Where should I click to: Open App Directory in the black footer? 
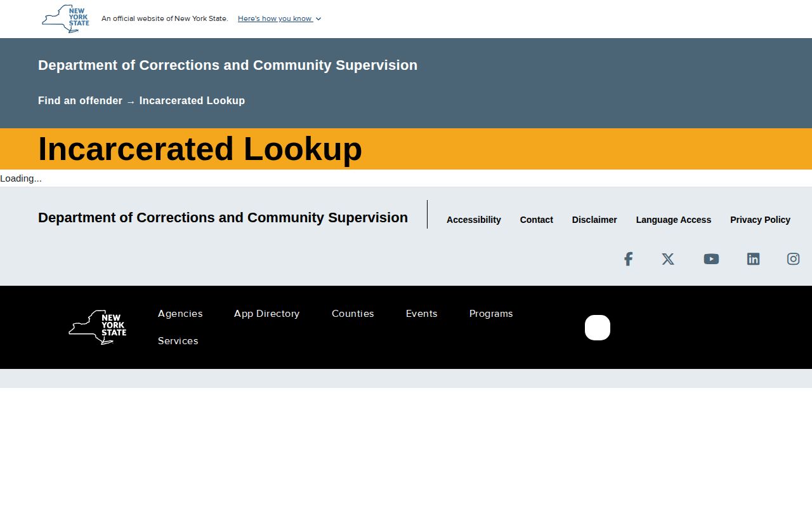[x=266, y=314]
